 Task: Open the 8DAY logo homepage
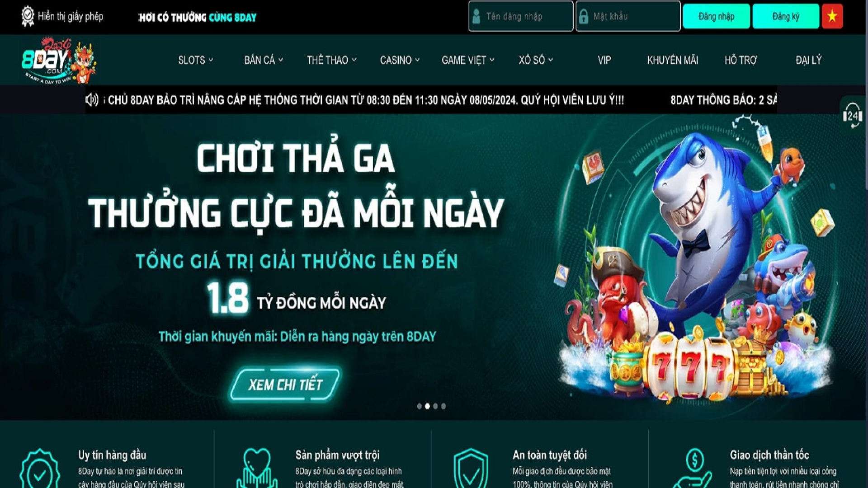click(59, 61)
